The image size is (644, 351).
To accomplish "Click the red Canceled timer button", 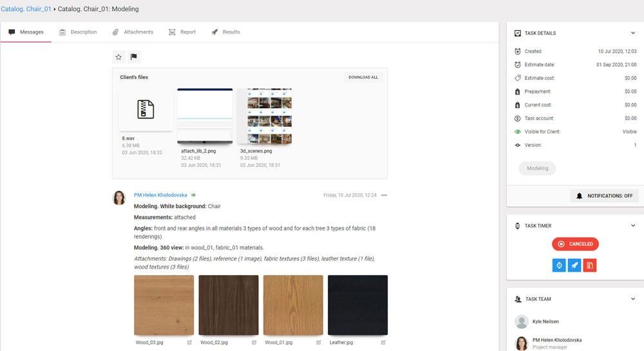I will click(575, 244).
